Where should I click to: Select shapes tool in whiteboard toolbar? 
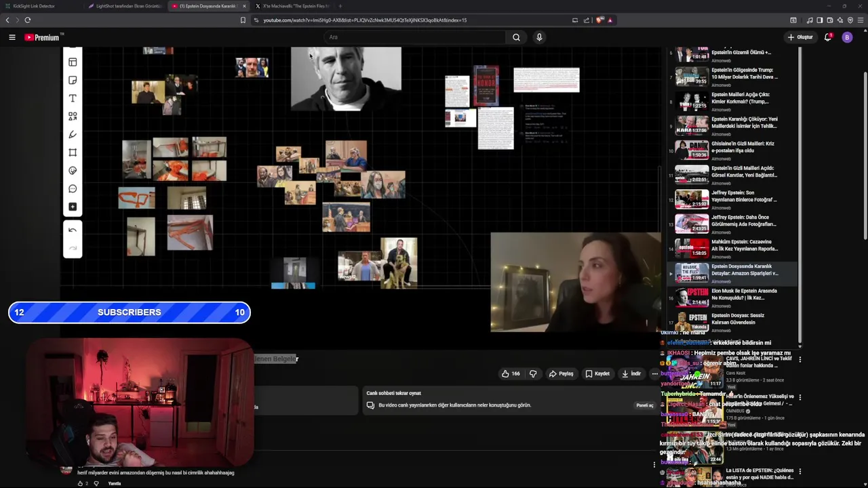73,117
